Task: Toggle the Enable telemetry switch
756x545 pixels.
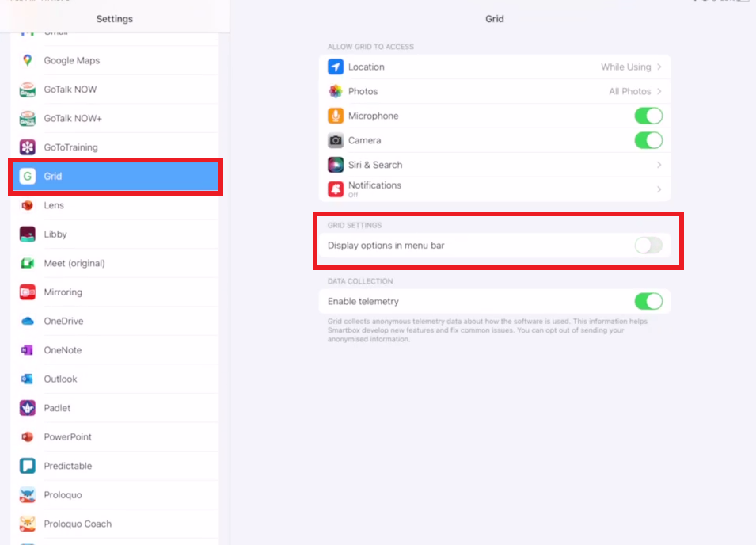Action: point(648,302)
